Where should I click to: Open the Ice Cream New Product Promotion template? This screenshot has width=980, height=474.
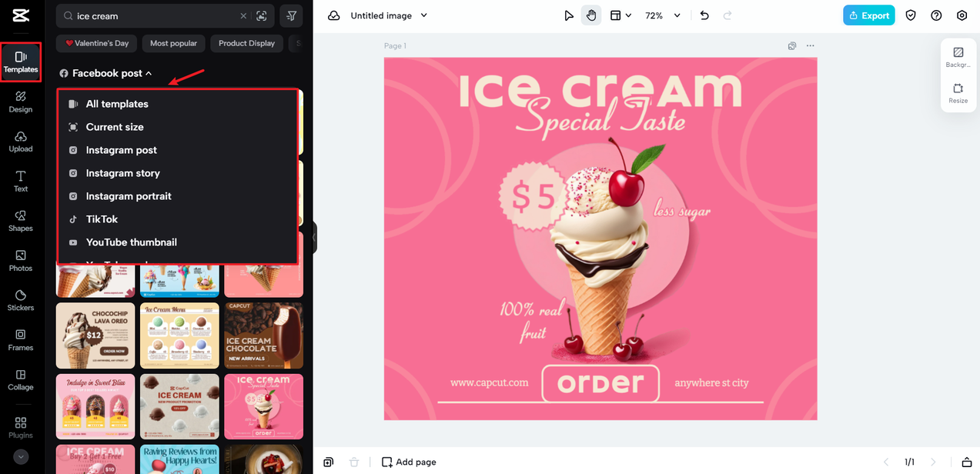(179, 407)
